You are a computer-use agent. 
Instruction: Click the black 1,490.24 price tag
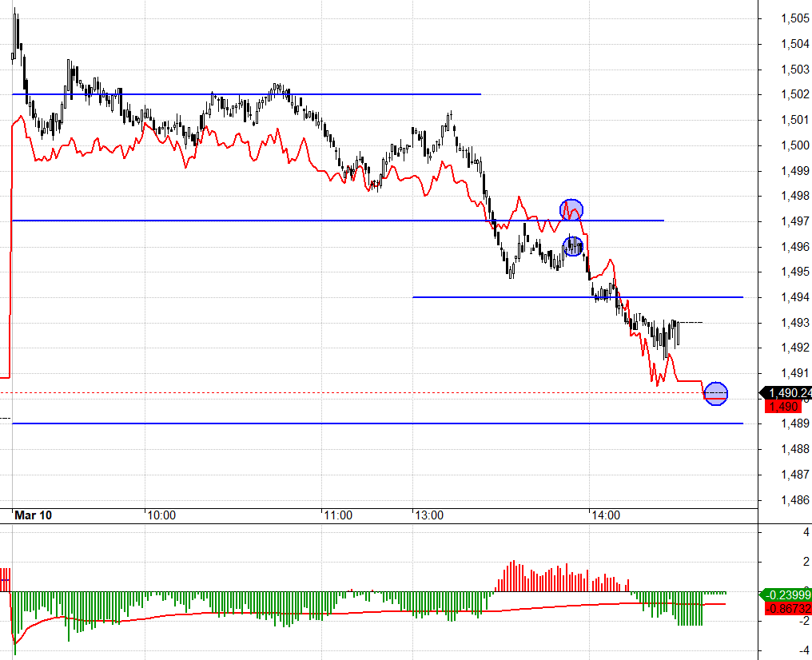(789, 393)
